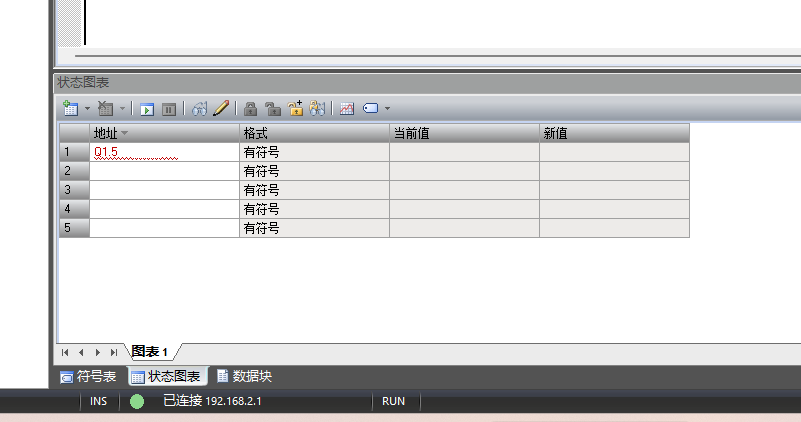801x422 pixels.
Task: Go to previous chart tab arrow
Action: [x=81, y=353]
